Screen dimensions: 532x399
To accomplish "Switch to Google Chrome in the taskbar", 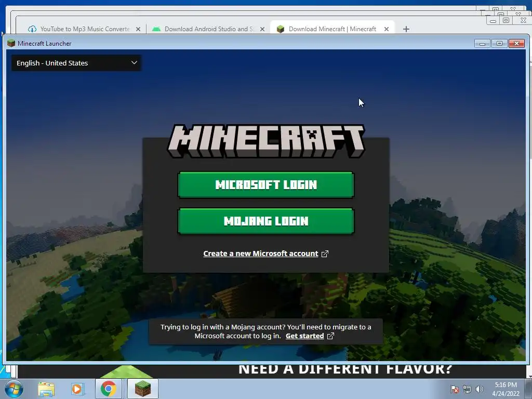I will (108, 389).
